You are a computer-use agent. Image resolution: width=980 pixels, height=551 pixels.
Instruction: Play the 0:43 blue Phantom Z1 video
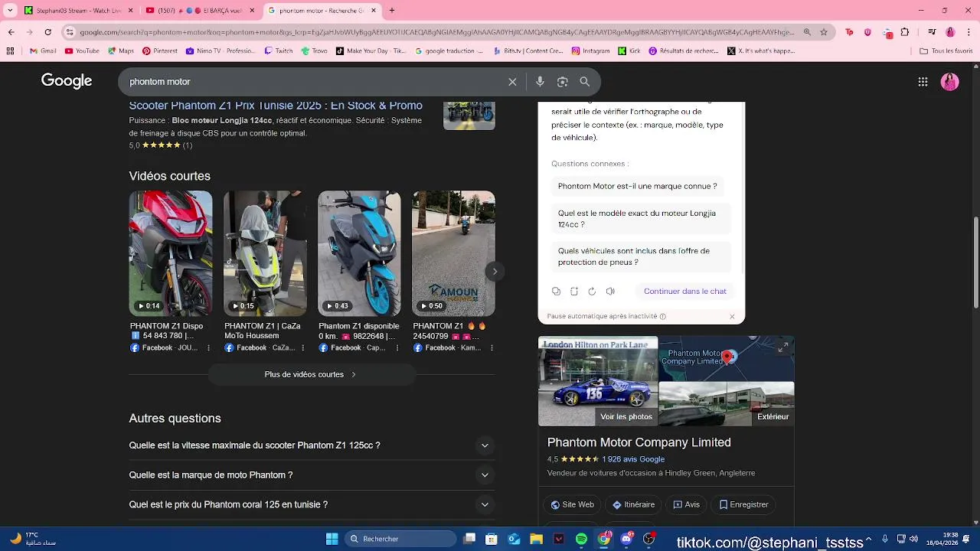[359, 253]
